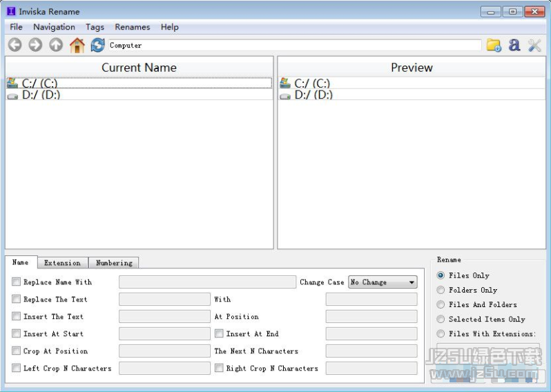The image size is (551, 392).
Task: Select C:/ (C:) row in Current Name
Action: click(x=139, y=83)
